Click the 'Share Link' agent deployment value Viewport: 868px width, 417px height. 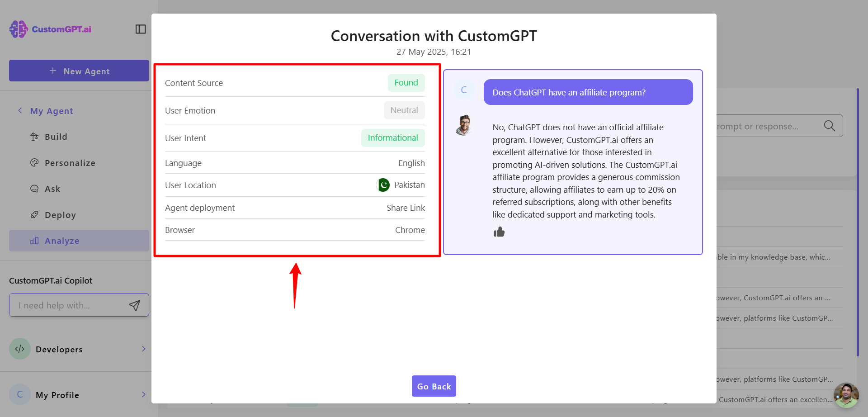click(406, 208)
